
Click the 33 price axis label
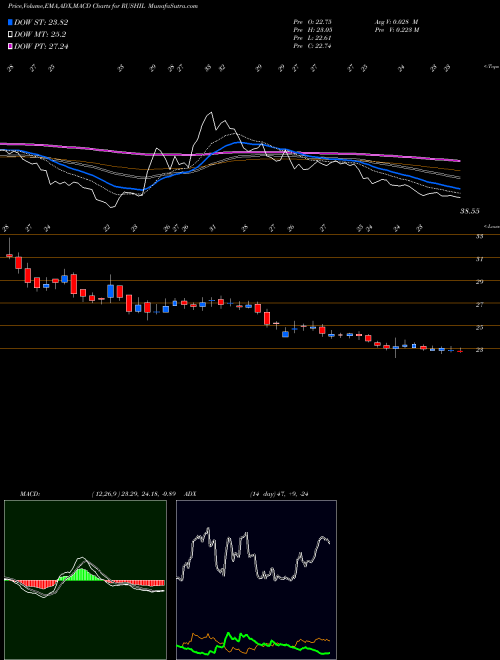coord(479,237)
